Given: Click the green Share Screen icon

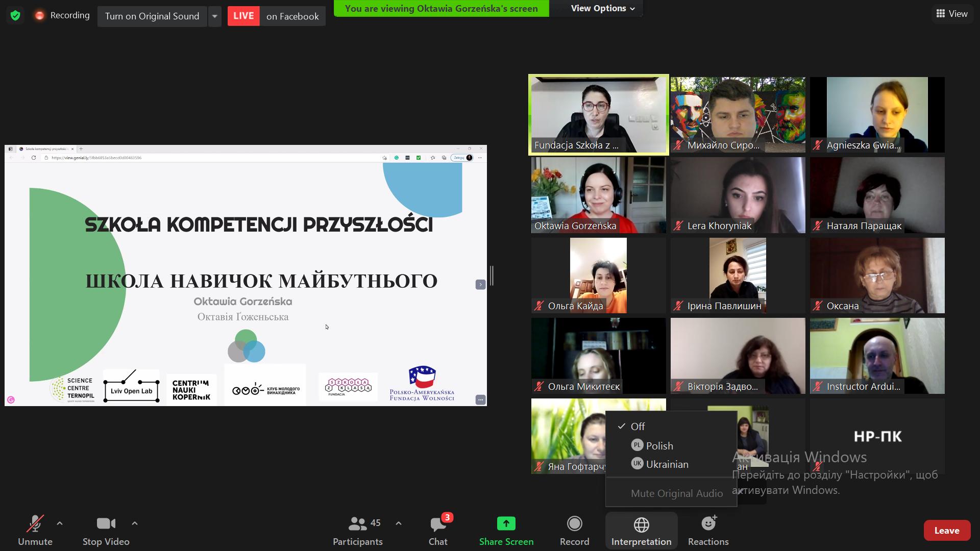Looking at the screenshot, I should point(506,523).
